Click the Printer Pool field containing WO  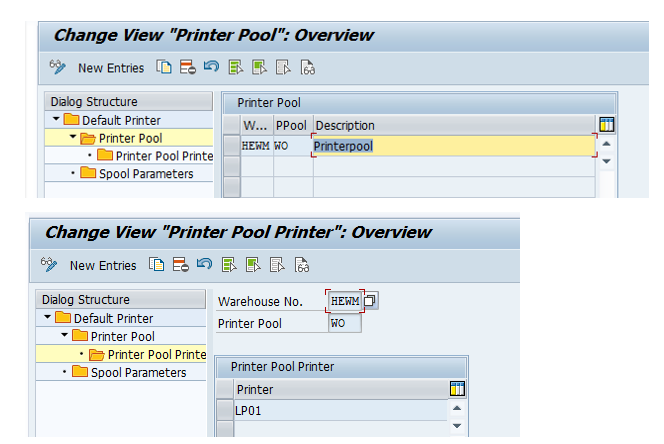[345, 323]
